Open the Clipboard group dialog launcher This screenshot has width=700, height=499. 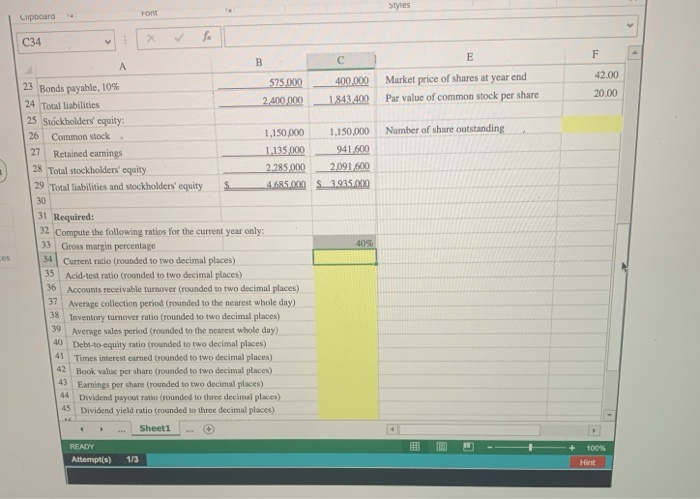pos(70,17)
